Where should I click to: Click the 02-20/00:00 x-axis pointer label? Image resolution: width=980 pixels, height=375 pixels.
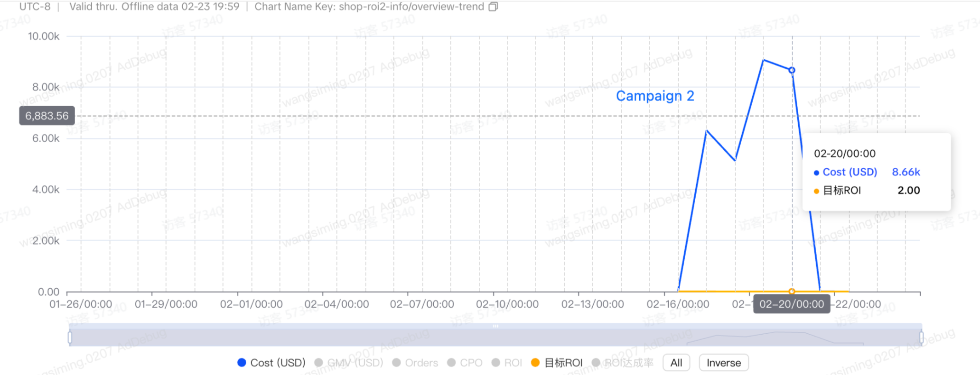pos(792,304)
